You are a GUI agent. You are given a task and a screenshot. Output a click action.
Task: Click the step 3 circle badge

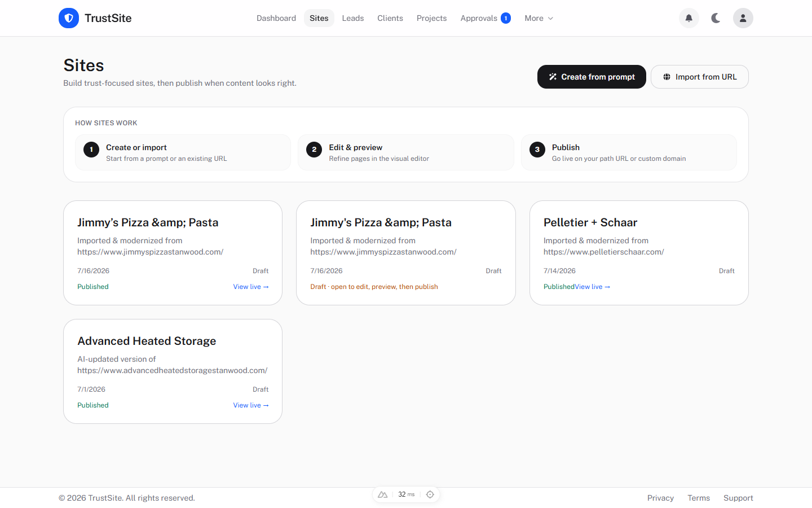point(537,150)
